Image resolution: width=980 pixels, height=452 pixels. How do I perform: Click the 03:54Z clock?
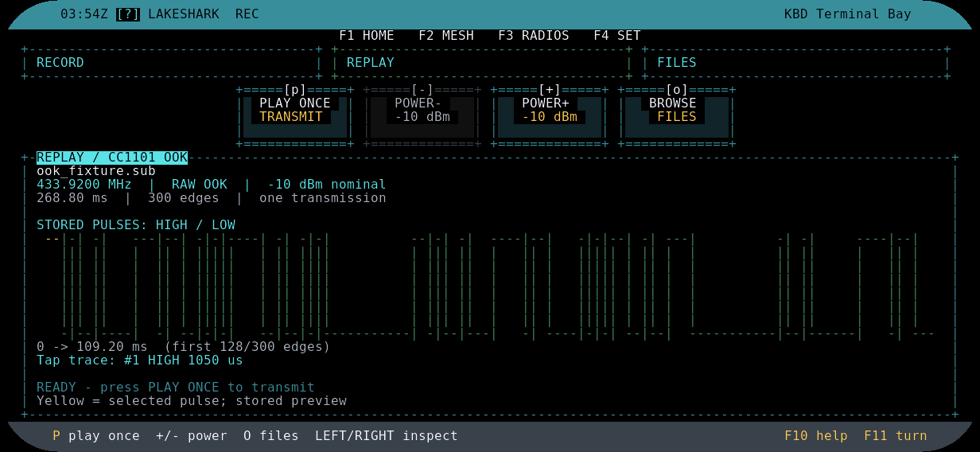click(x=84, y=14)
